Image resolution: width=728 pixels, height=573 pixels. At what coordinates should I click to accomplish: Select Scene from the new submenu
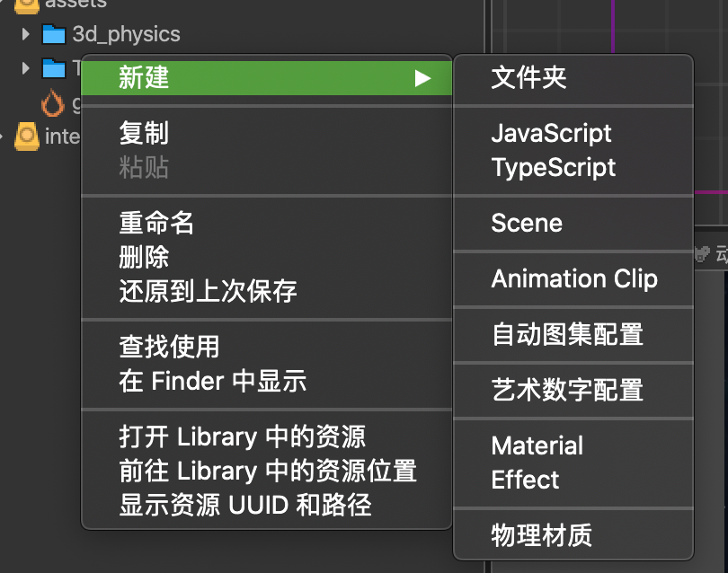coord(527,224)
